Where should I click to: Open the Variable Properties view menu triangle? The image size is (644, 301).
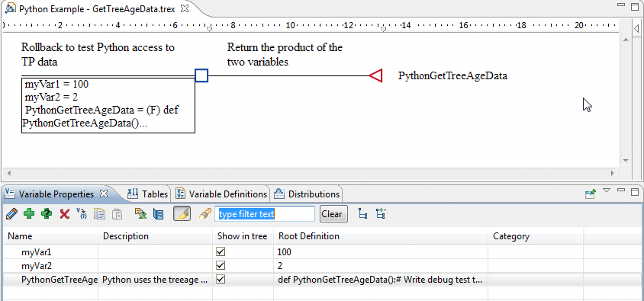pos(607,191)
